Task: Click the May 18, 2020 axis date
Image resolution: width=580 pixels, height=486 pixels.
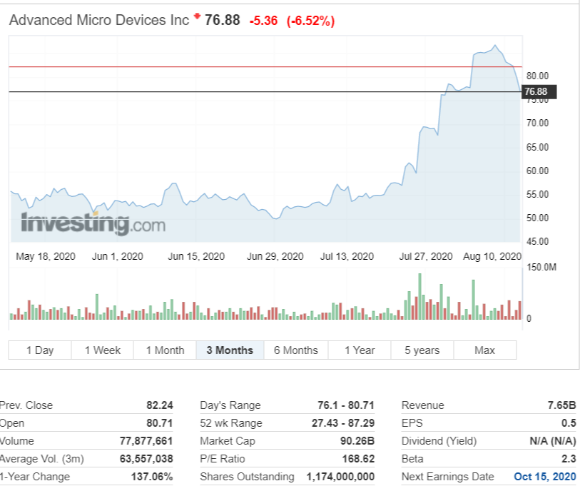Action: coord(45,256)
